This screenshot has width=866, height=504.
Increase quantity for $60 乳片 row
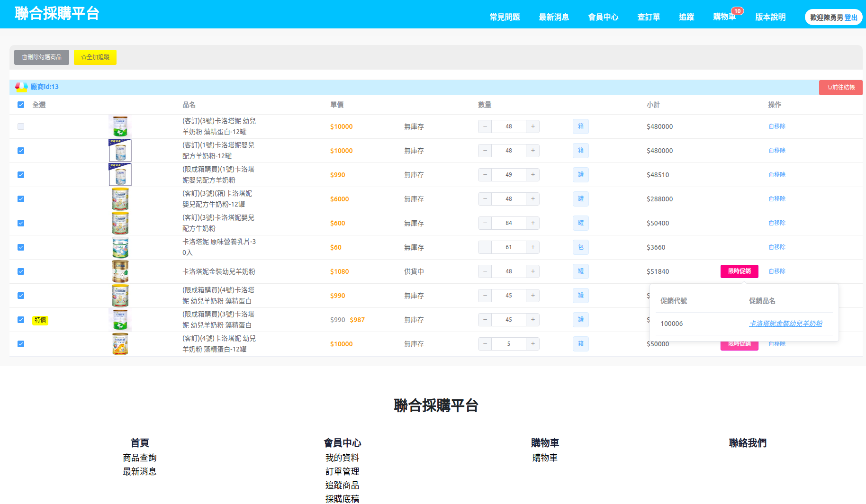point(532,247)
